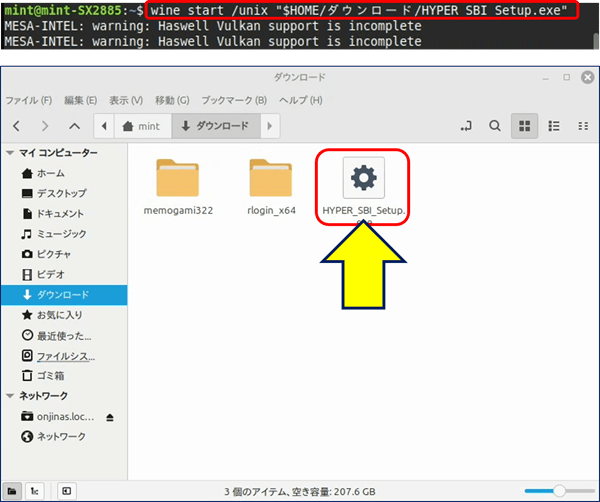Collapse the ネットワーク section

click(x=10, y=396)
